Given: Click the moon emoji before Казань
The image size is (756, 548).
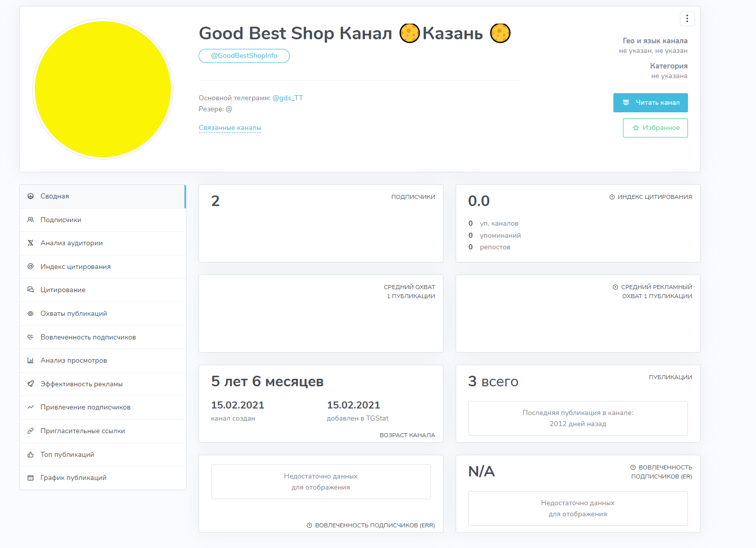Looking at the screenshot, I should pyautogui.click(x=410, y=33).
